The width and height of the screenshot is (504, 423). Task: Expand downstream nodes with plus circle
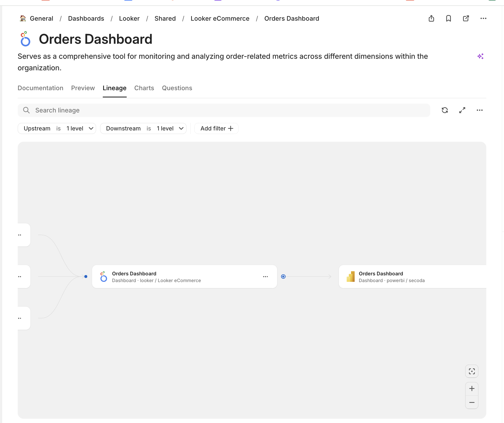(x=283, y=276)
